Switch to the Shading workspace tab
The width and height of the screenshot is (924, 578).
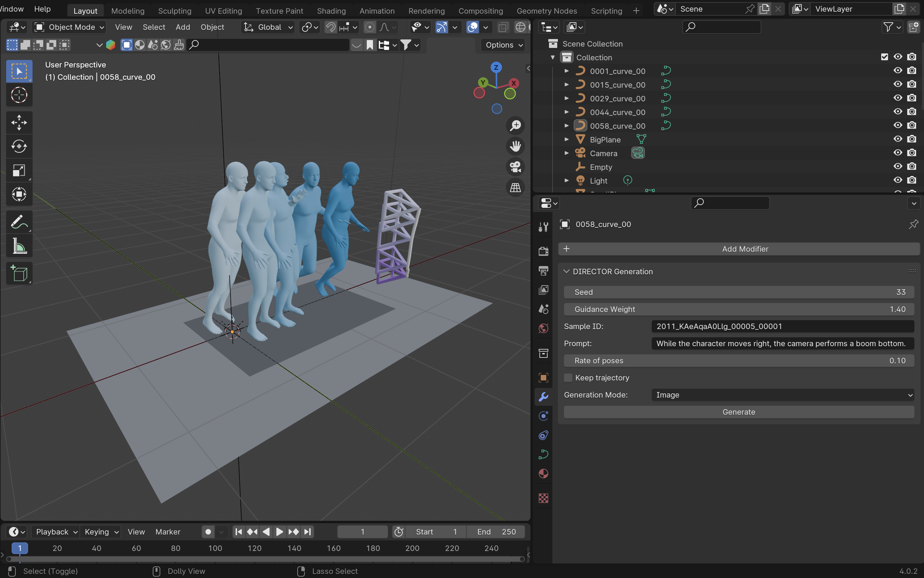tap(331, 11)
